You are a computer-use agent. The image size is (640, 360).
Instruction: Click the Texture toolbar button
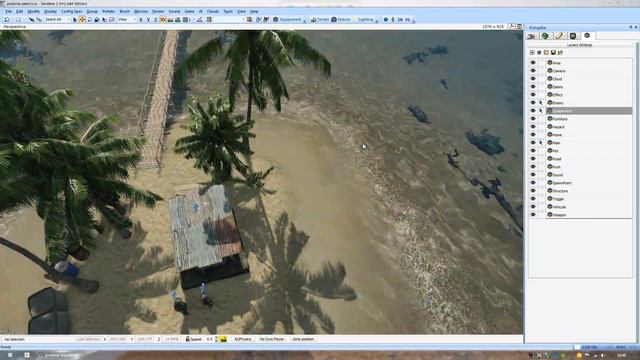coord(341,19)
